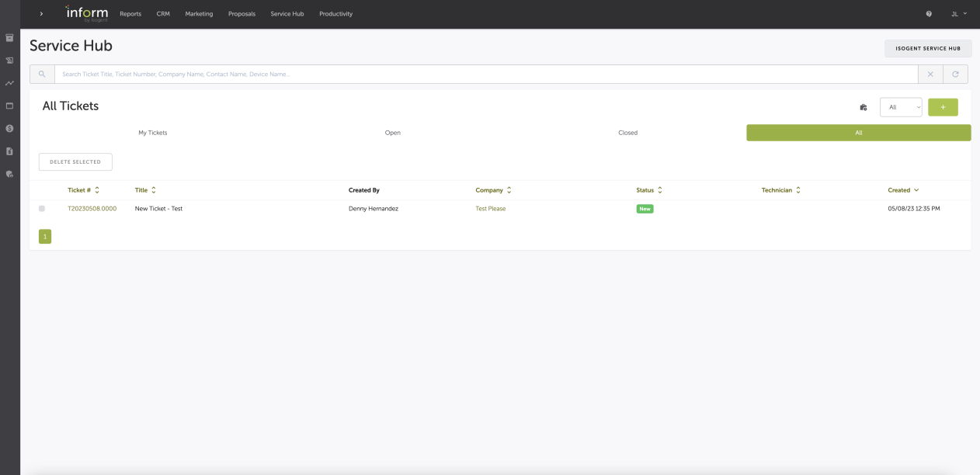
Task: Click into the ticket search input field
Action: point(485,75)
